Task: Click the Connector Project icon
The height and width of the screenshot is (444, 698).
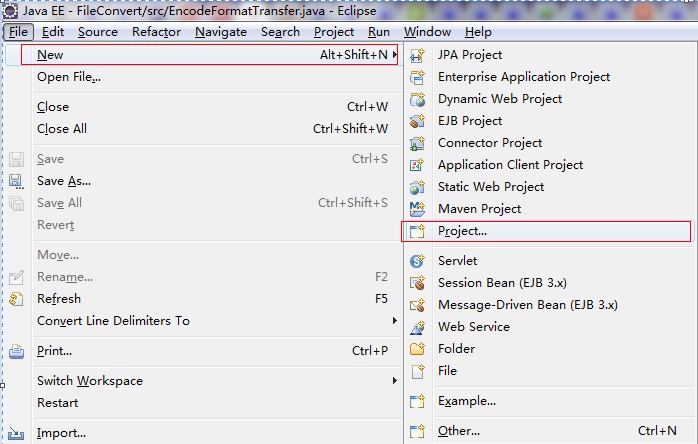Action: (418, 143)
